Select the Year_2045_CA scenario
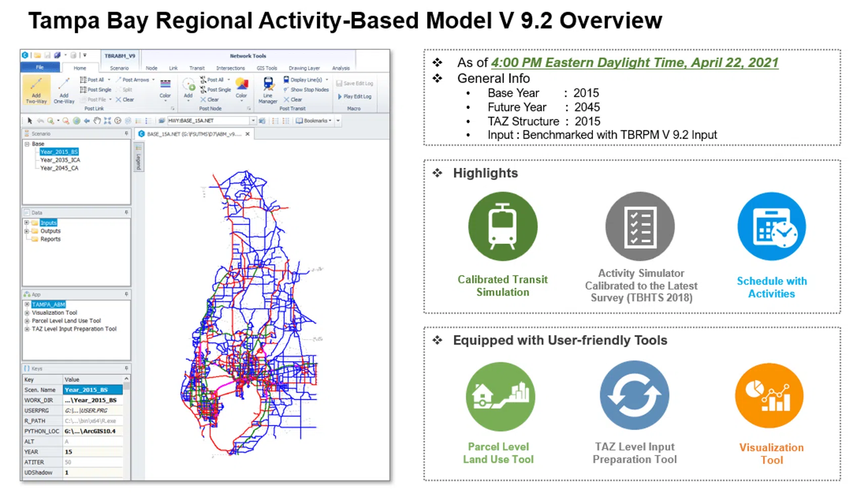 coord(59,168)
